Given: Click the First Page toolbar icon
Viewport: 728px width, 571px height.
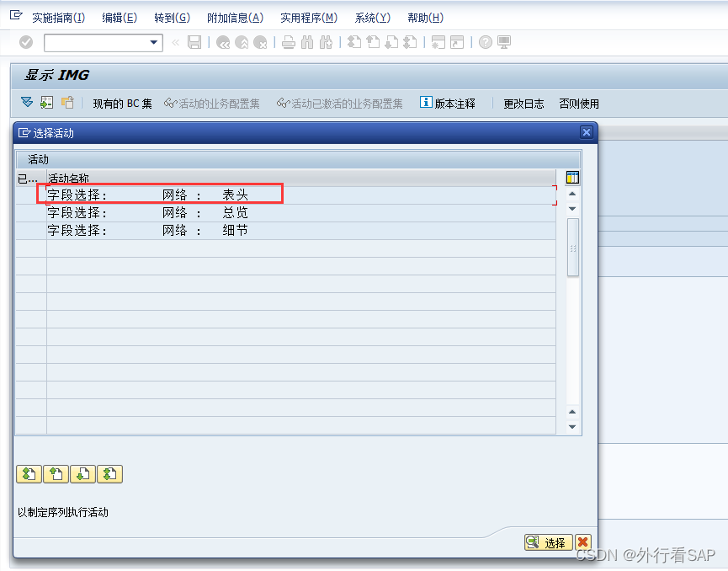Looking at the screenshot, I should (x=354, y=42).
